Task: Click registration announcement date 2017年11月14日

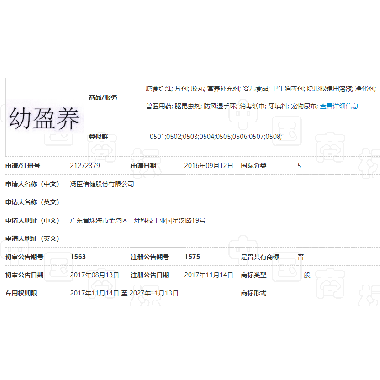Action: (x=208, y=275)
